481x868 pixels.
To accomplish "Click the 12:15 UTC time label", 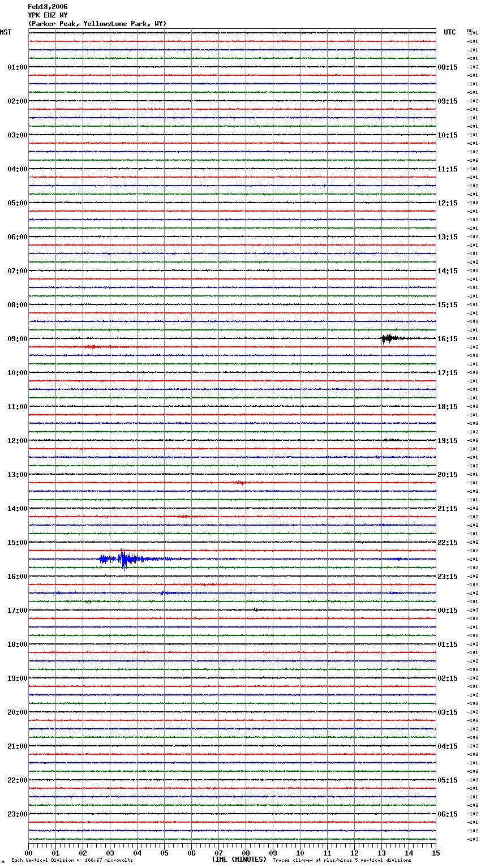I will click(x=448, y=203).
